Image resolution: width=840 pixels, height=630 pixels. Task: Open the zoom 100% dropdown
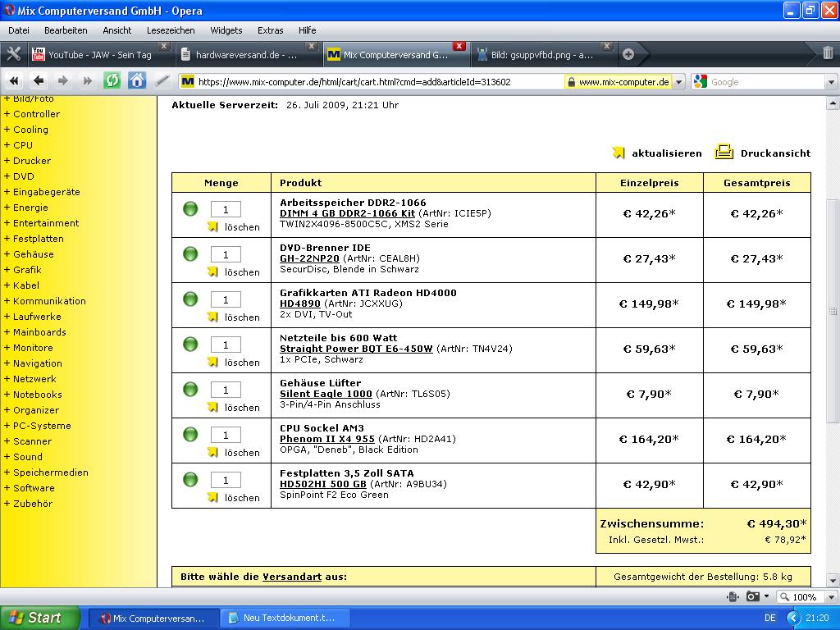click(832, 597)
